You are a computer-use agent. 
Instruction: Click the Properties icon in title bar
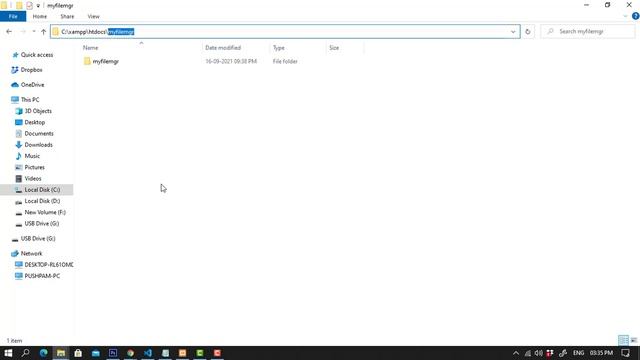click(x=29, y=6)
